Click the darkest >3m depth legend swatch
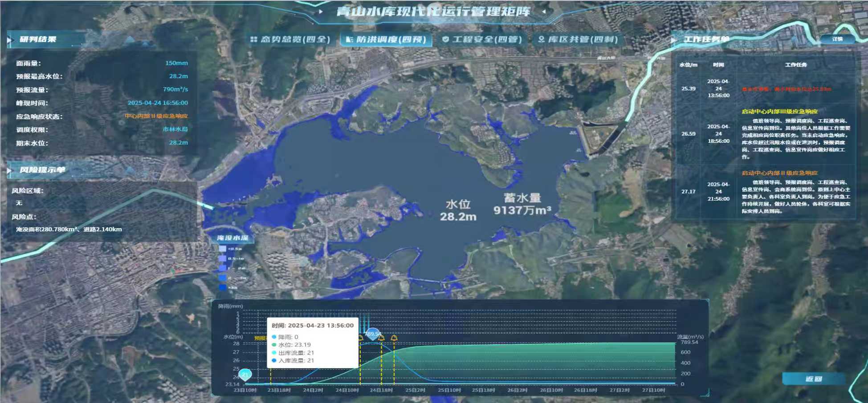Viewport: 868px width, 403px height. click(x=222, y=287)
